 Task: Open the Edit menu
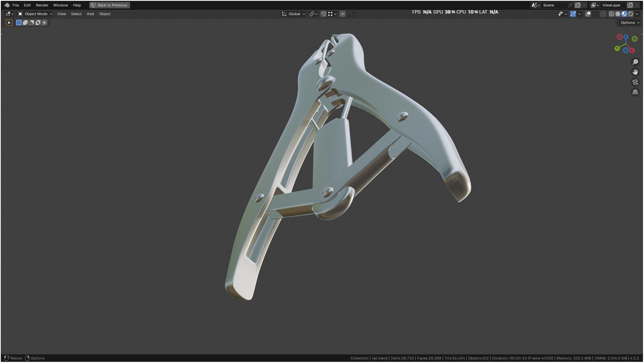(x=27, y=5)
